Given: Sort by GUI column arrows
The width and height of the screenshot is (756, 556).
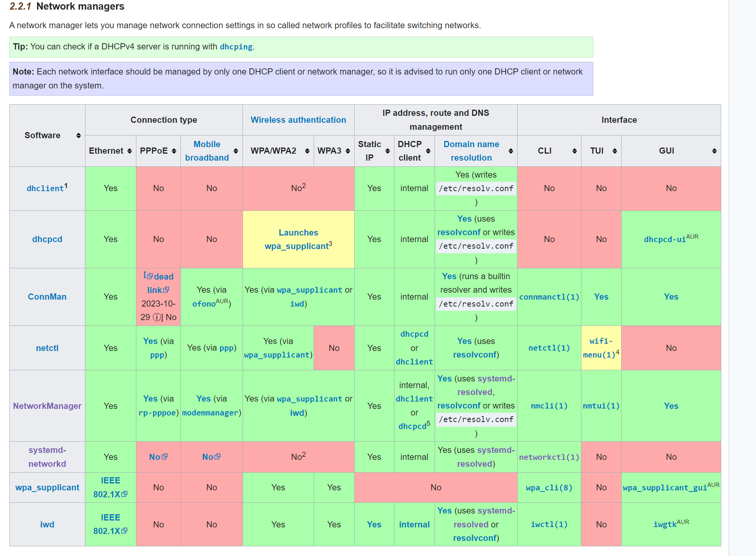Looking at the screenshot, I should pos(714,151).
